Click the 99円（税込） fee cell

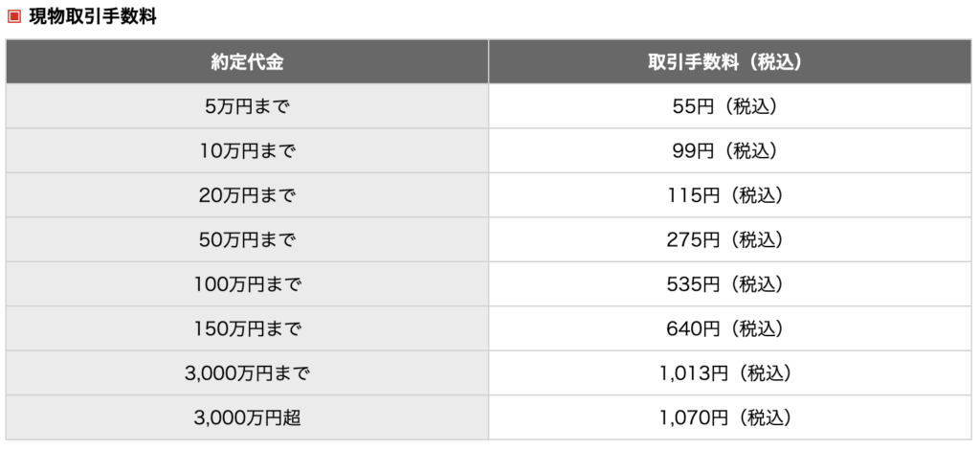[x=730, y=150]
